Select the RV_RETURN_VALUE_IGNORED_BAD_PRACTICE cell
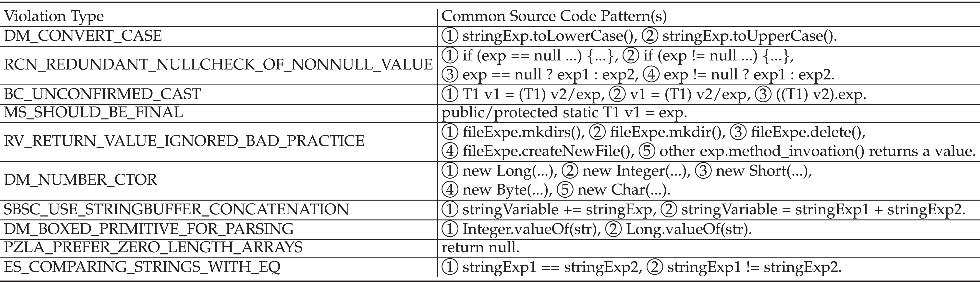 (184, 141)
